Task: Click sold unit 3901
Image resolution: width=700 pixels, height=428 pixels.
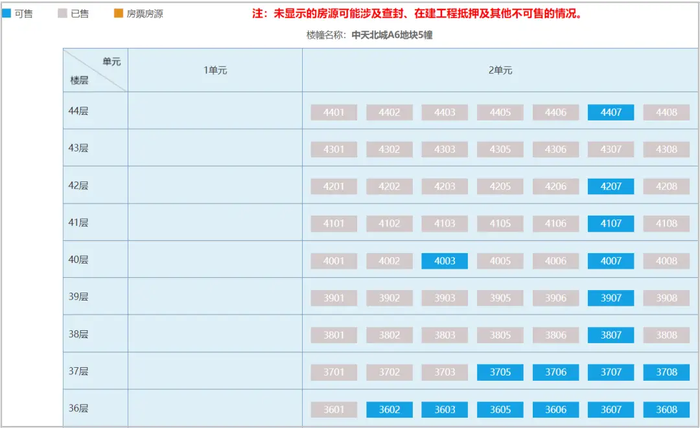Action: [x=334, y=298]
